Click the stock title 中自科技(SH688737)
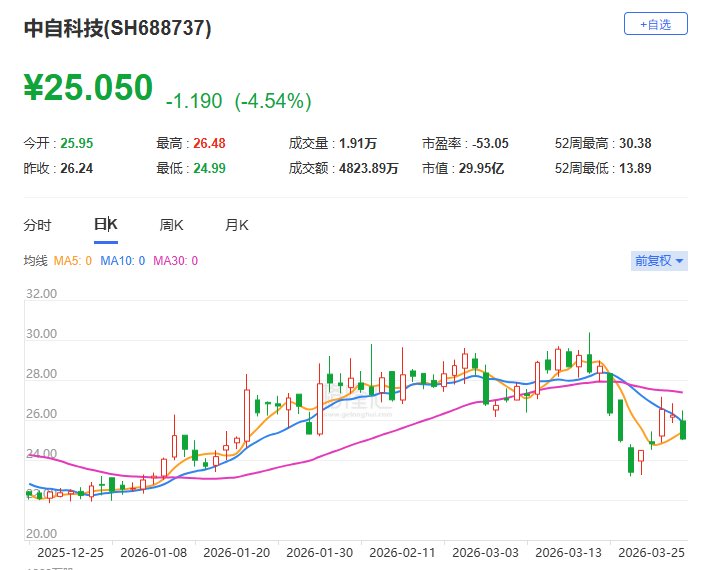The width and height of the screenshot is (705, 570). click(x=118, y=28)
